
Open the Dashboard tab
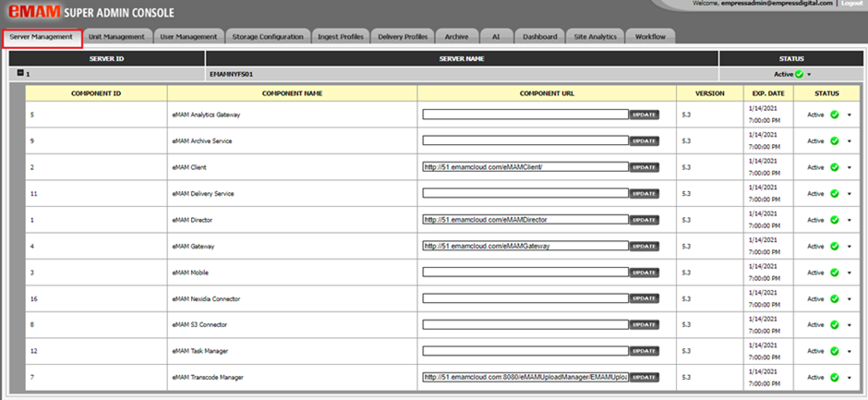[540, 37]
